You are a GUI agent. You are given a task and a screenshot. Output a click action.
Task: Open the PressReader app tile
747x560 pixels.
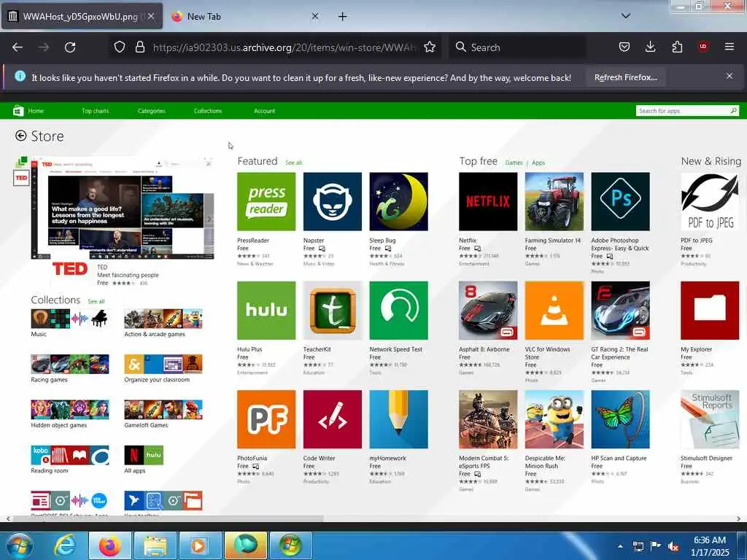(266, 201)
